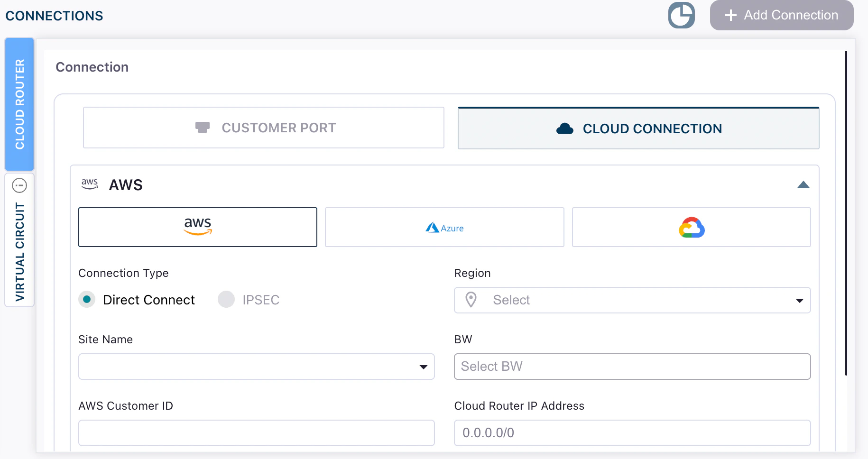868x459 pixels.
Task: Click the location pin icon in Region field
Action: [471, 300]
